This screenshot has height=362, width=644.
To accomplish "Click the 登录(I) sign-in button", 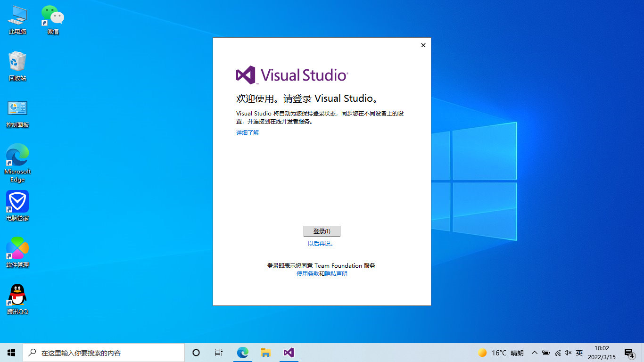I will [x=322, y=231].
